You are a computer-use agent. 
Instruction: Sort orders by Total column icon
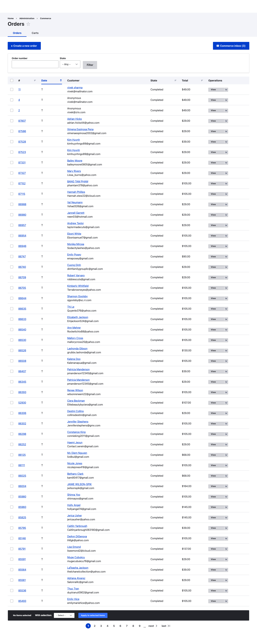[202, 80]
